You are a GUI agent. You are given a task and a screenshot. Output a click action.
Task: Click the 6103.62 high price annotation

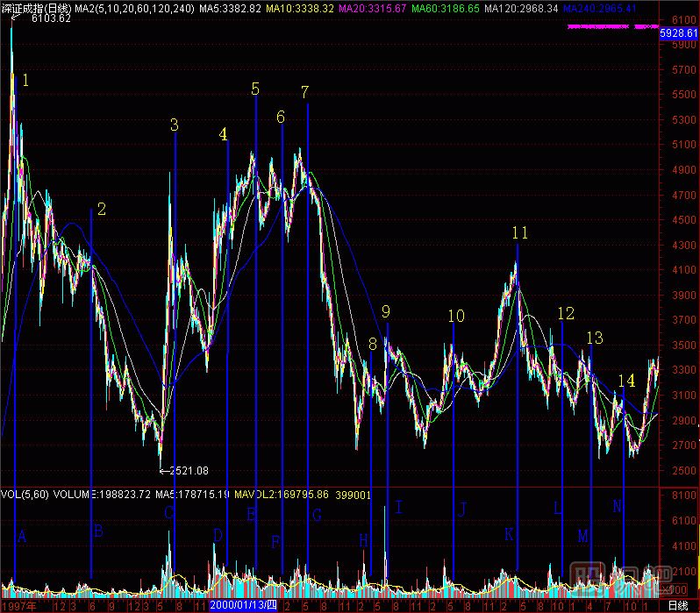tap(50, 21)
